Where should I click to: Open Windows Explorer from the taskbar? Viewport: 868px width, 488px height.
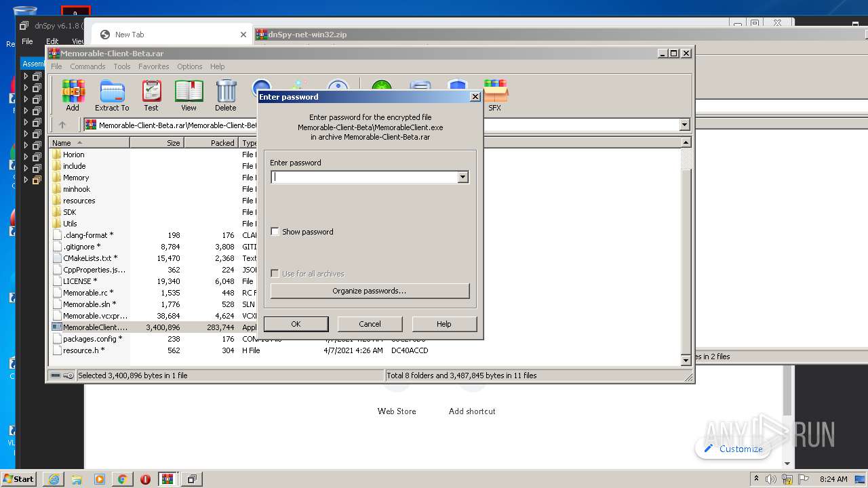(77, 479)
